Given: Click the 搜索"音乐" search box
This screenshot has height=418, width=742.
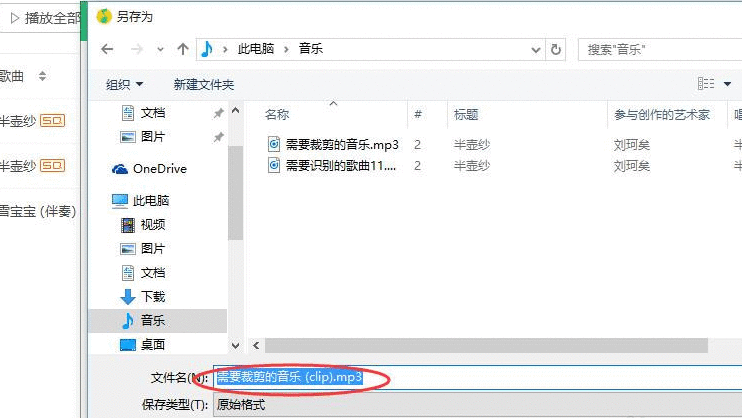Looking at the screenshot, I should point(660,49).
